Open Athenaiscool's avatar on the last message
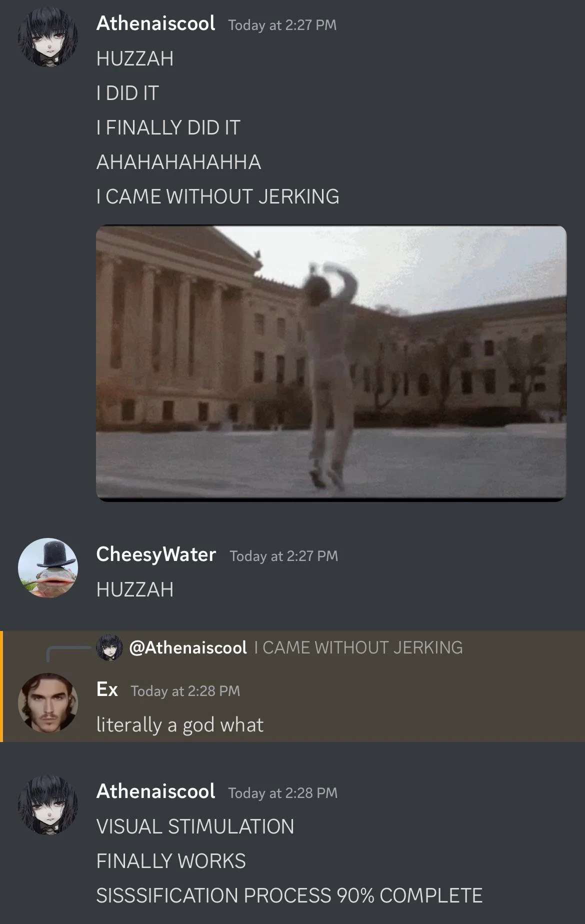Viewport: 585px width, 924px height. 48,805
